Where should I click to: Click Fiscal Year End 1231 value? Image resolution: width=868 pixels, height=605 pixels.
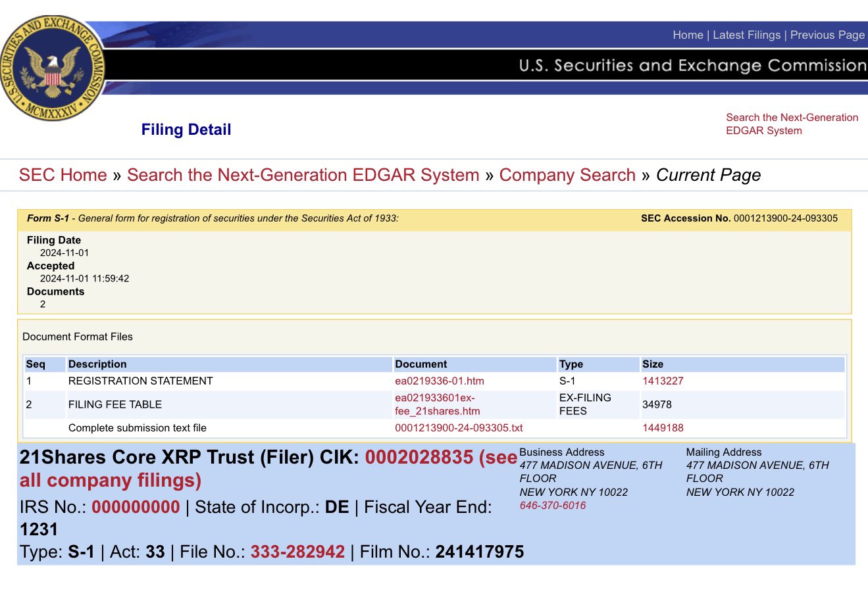click(x=39, y=529)
